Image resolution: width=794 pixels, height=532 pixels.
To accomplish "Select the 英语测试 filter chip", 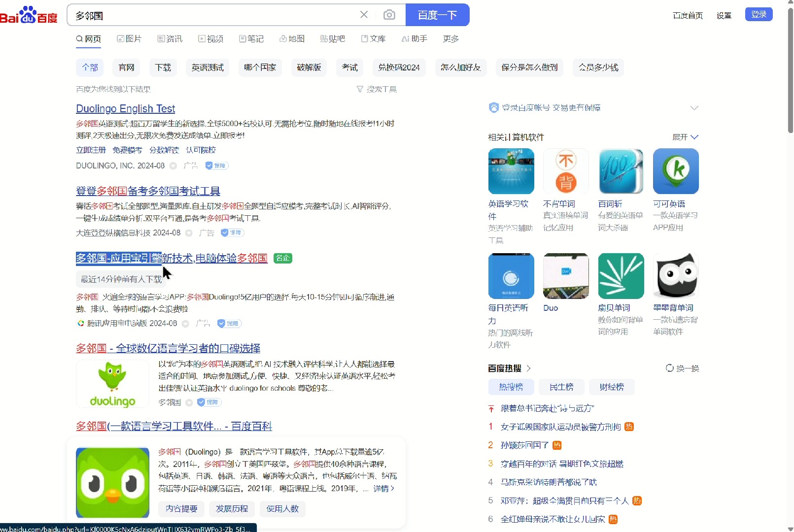I will coord(208,67).
